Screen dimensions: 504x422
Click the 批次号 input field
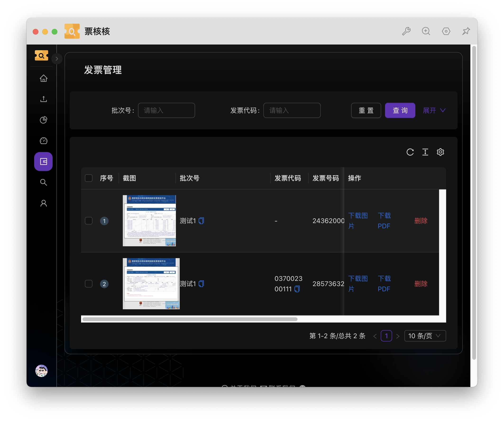click(x=166, y=110)
